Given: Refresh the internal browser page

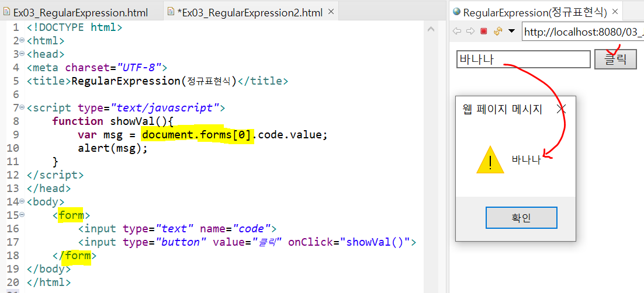Looking at the screenshot, I should [498, 31].
